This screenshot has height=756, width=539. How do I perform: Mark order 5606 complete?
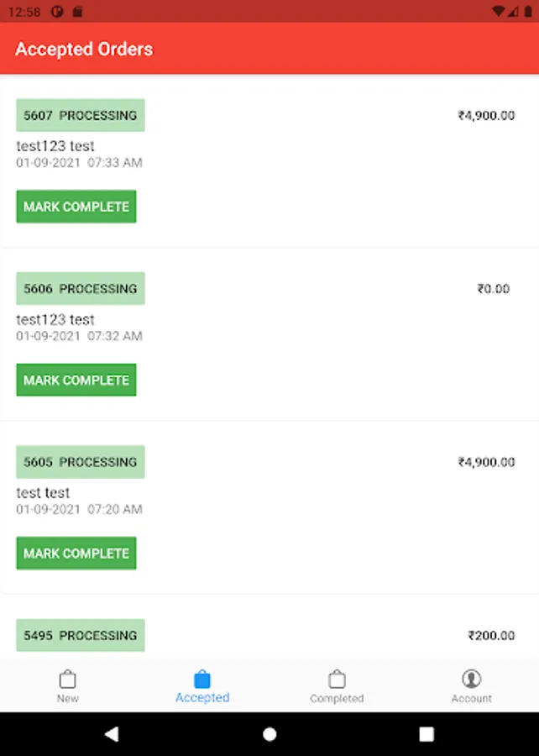click(x=76, y=380)
